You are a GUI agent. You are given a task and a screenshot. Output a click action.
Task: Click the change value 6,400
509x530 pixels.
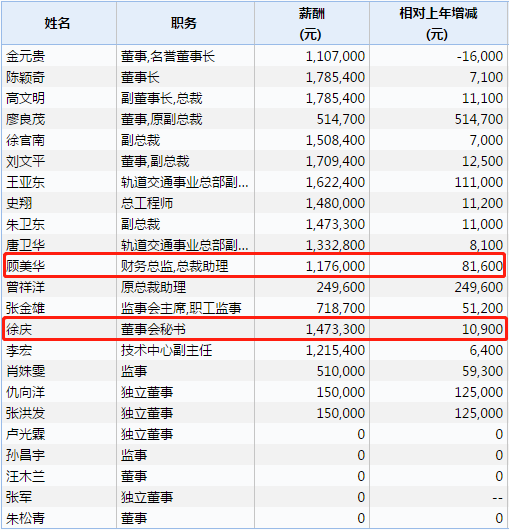486,350
